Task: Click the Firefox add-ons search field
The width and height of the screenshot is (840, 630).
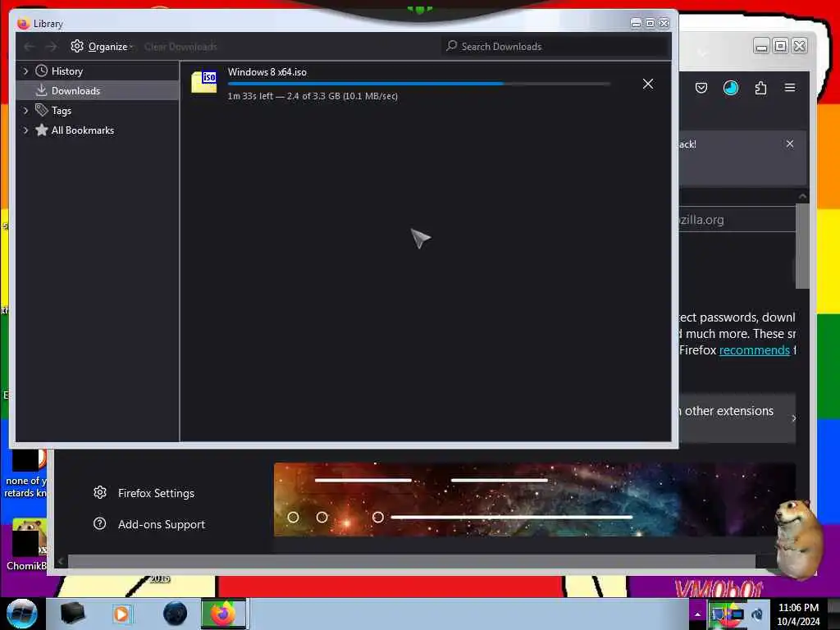Action: 737,220
